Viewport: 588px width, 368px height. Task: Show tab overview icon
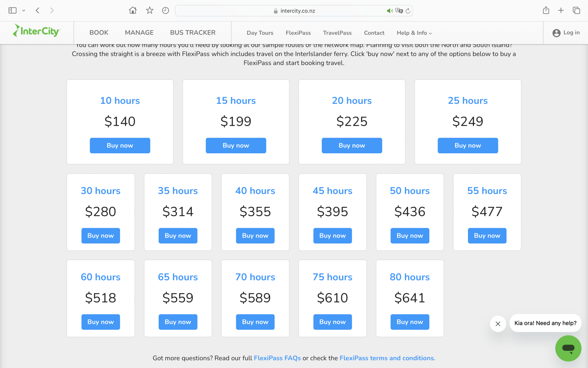(576, 10)
